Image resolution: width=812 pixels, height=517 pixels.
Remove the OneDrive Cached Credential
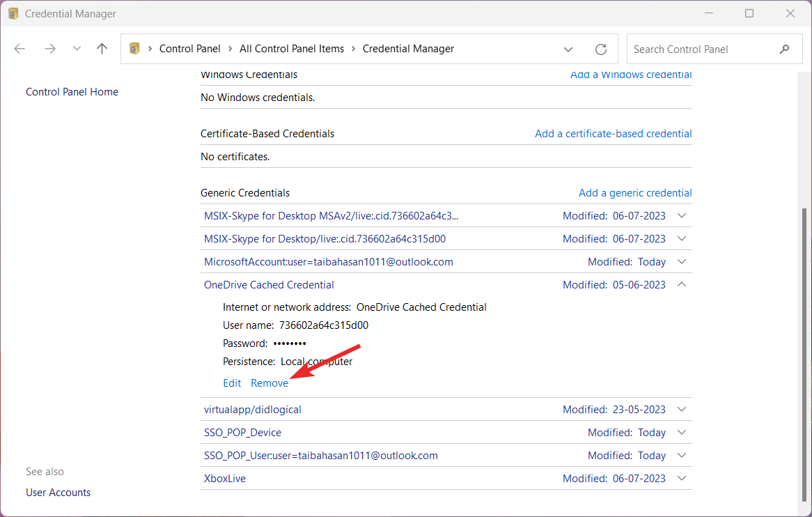[269, 383]
